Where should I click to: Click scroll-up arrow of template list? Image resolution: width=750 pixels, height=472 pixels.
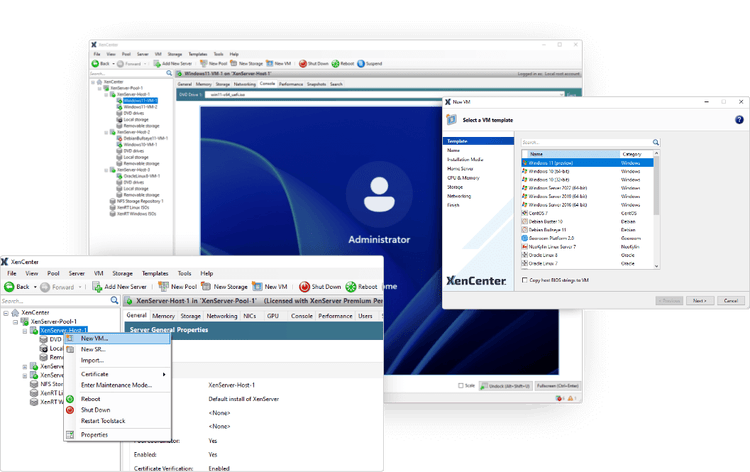click(x=656, y=153)
